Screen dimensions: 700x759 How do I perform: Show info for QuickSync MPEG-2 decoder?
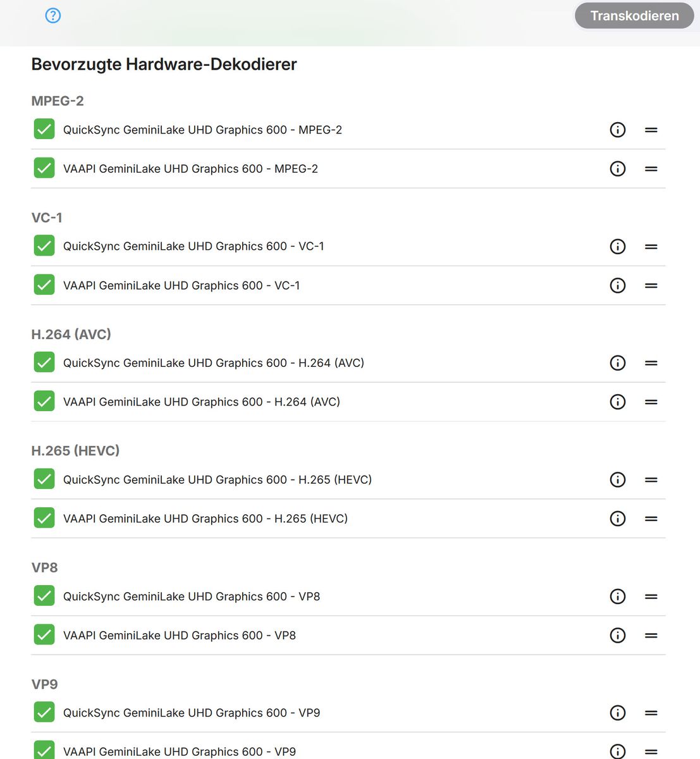click(x=618, y=130)
